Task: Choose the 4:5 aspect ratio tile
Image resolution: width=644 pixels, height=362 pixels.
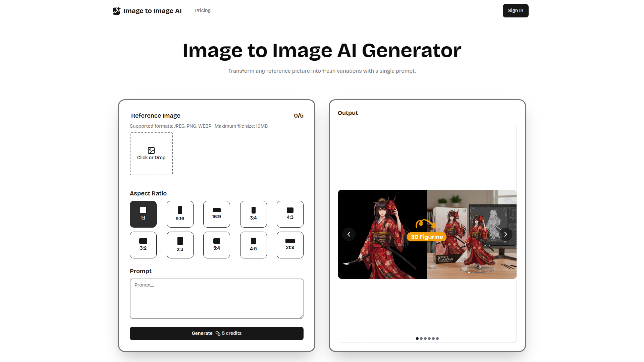Action: [254, 245]
